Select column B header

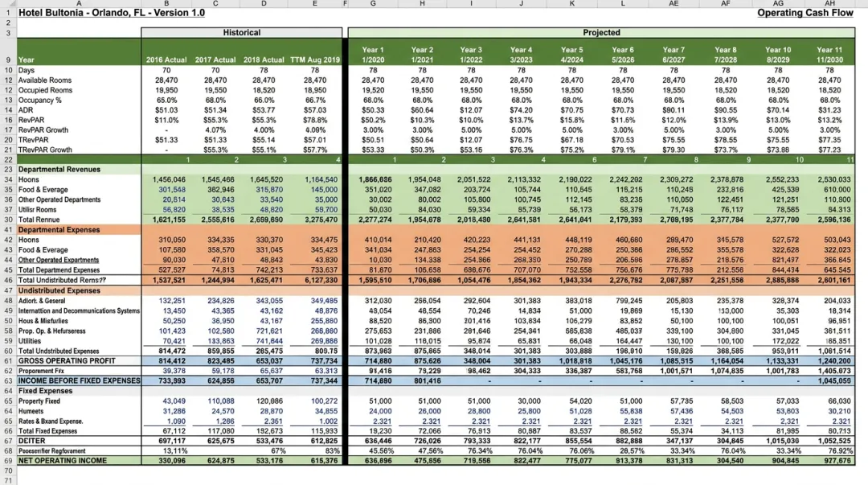coord(166,3)
